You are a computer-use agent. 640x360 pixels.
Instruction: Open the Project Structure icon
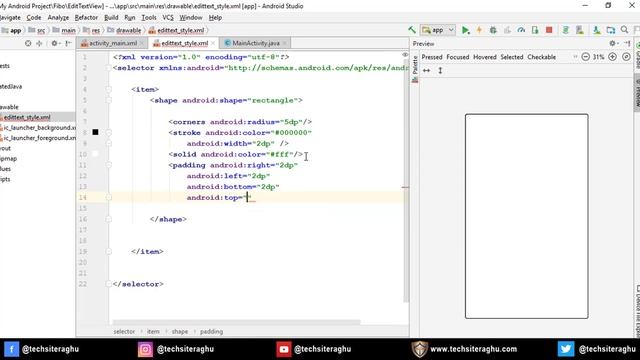611,30
